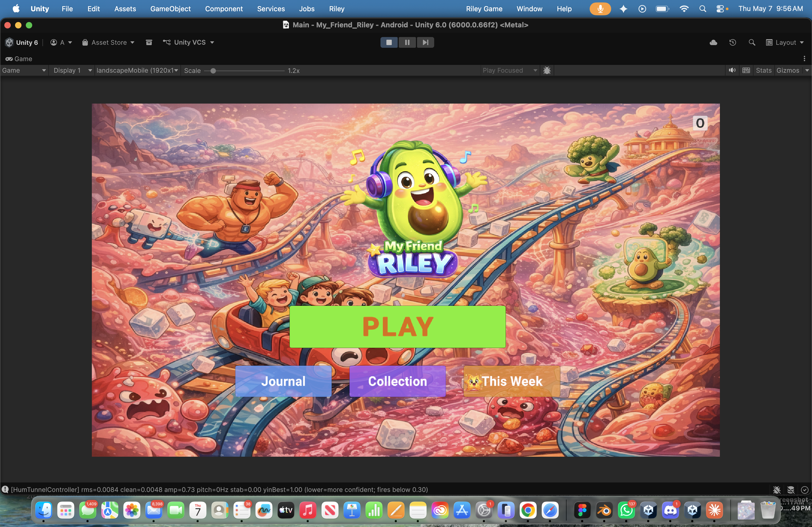Viewport: 812px width, 527px height.
Task: Open Figma from the Dock
Action: pos(582,510)
